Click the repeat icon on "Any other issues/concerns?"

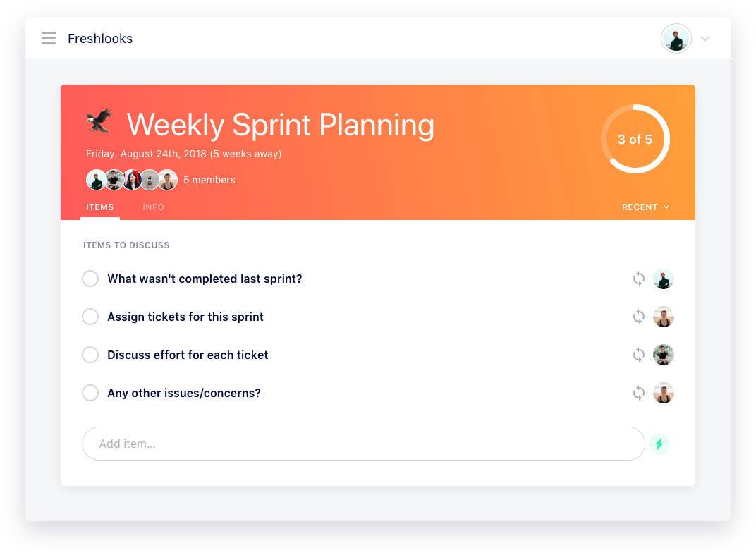[639, 393]
